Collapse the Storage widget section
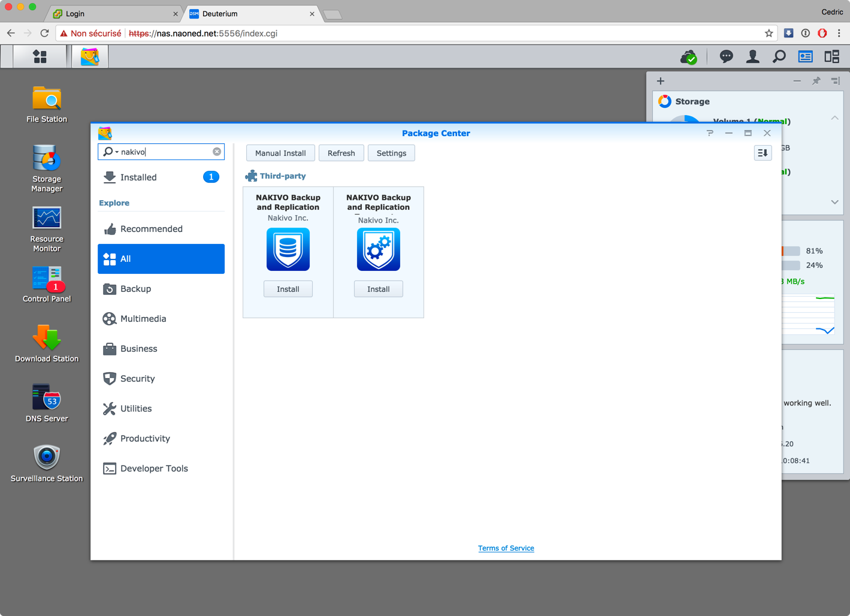Screen dimensions: 850x616 coord(834,118)
